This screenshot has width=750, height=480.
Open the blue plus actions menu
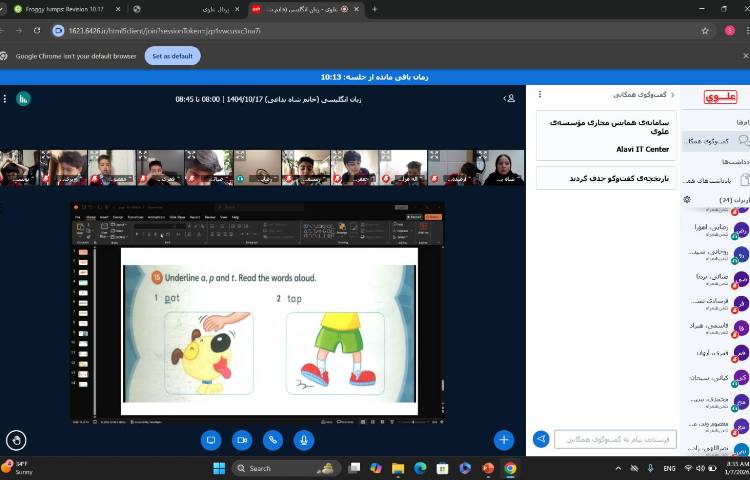(504, 439)
